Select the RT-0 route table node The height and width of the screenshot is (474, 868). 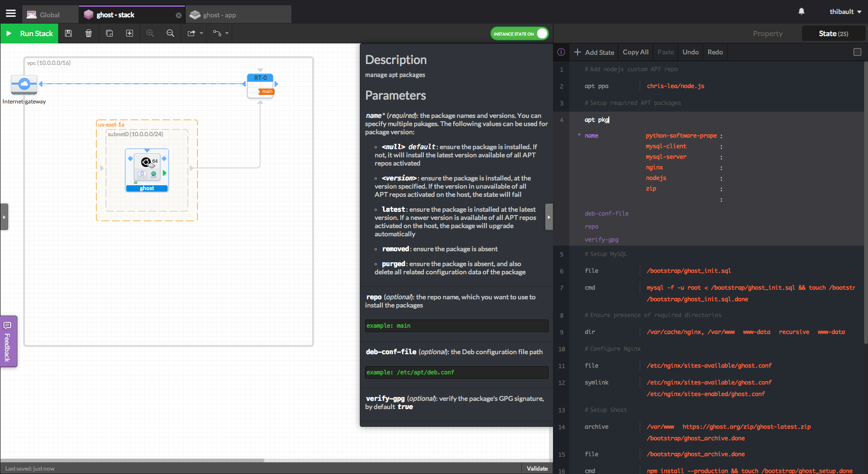pyautogui.click(x=260, y=86)
